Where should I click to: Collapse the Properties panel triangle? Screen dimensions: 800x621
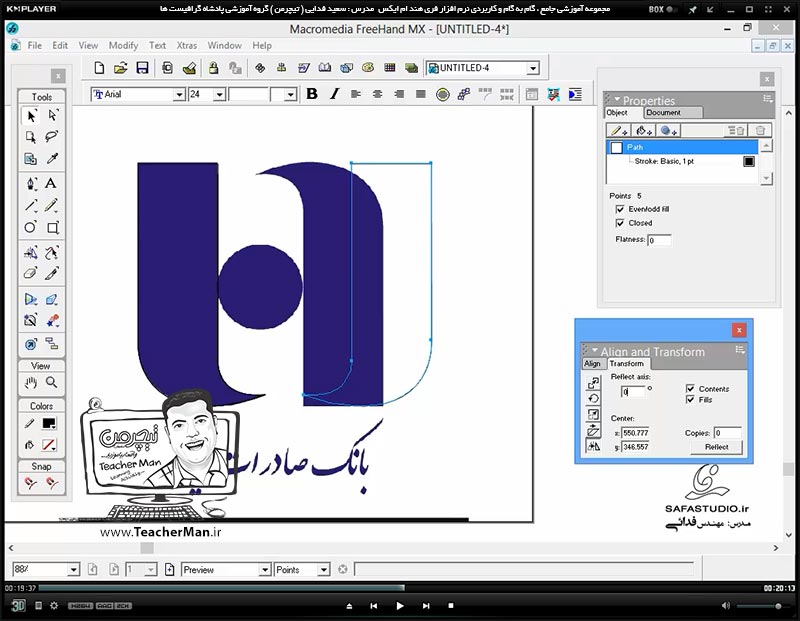click(617, 99)
